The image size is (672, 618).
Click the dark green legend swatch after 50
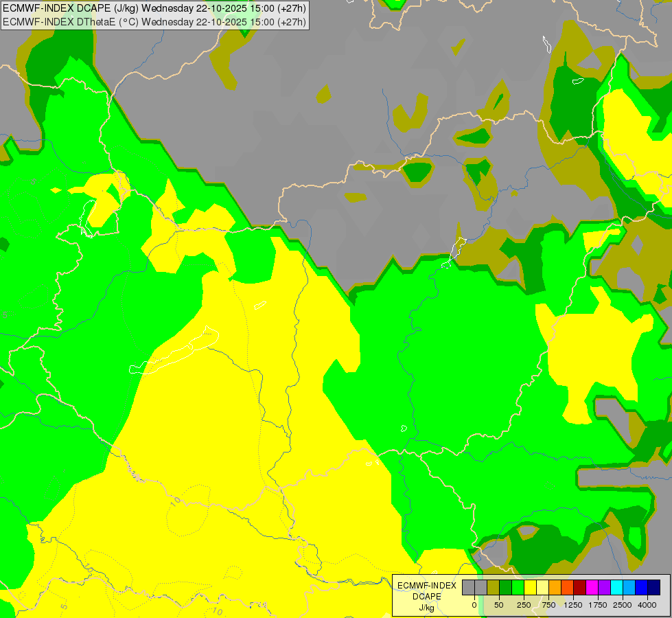pos(506,587)
